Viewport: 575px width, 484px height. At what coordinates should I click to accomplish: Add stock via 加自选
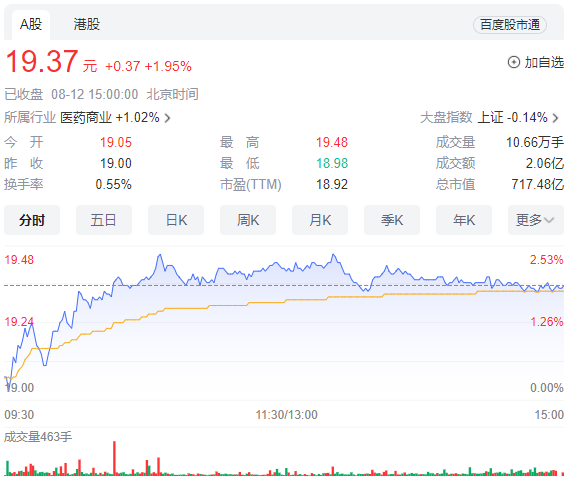[x=536, y=62]
